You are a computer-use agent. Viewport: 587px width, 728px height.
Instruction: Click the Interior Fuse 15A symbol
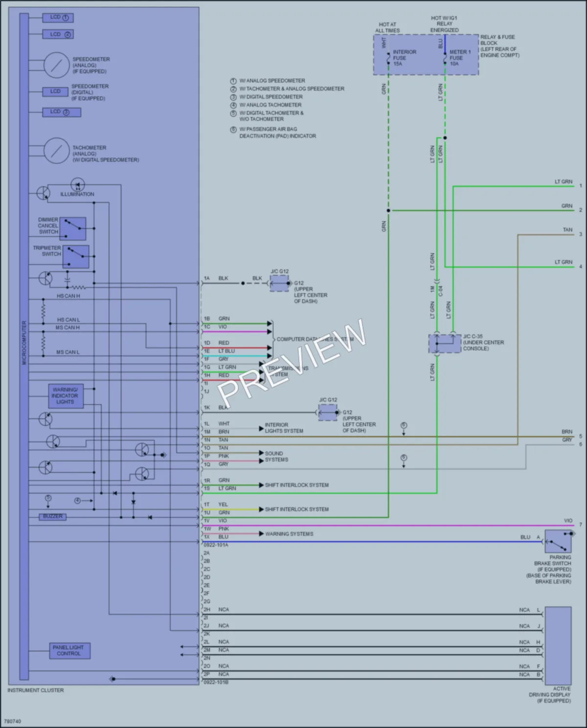pyautogui.click(x=388, y=57)
